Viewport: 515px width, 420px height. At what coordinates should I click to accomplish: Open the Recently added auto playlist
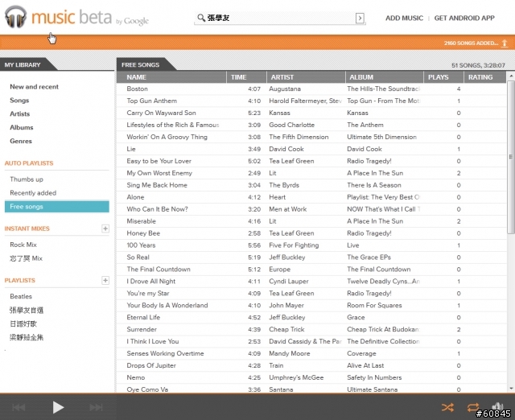pos(33,193)
